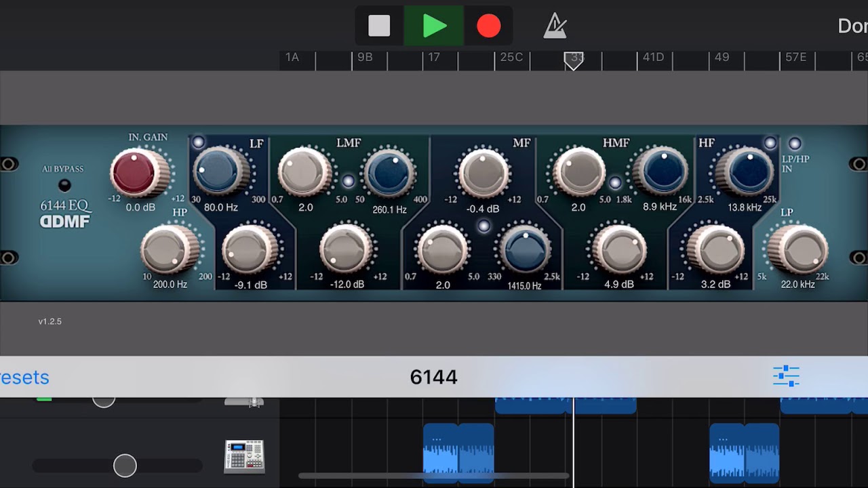Click the MF frequency knob at 1415.0 Hz

point(525,250)
